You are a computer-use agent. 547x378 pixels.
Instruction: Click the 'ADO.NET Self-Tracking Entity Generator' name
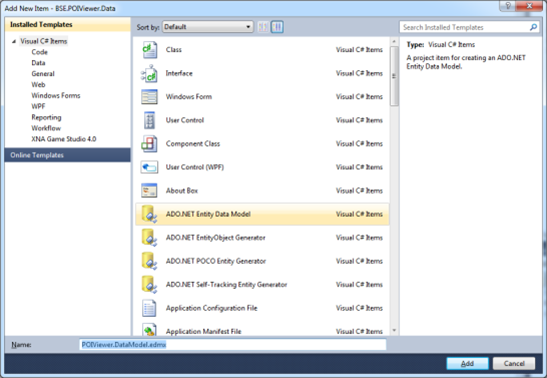pos(226,285)
